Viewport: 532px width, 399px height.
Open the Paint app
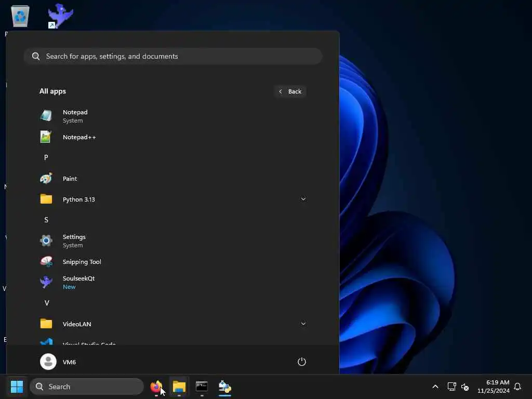[172, 179]
